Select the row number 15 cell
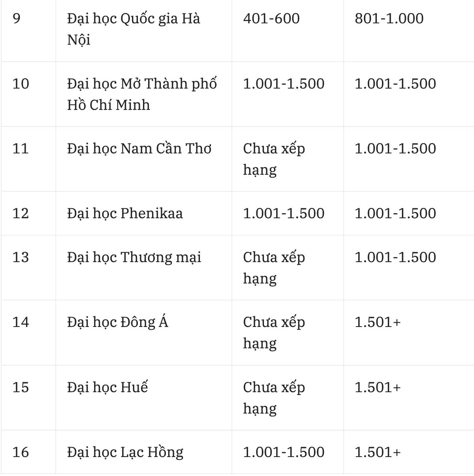 21,387
